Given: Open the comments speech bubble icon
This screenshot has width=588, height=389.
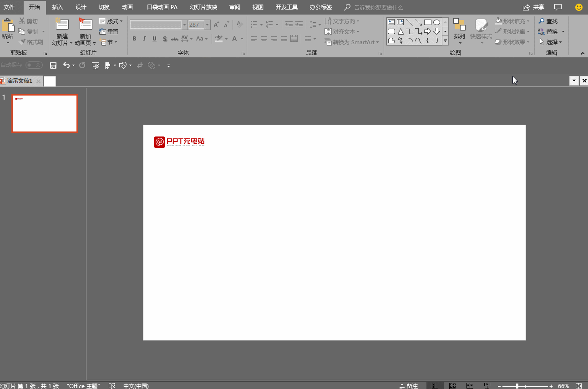Looking at the screenshot, I should [x=558, y=7].
